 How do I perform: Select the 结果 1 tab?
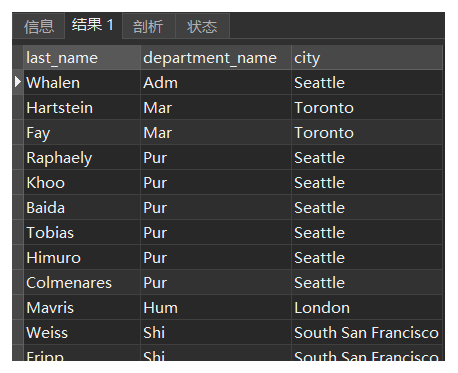click(x=93, y=26)
